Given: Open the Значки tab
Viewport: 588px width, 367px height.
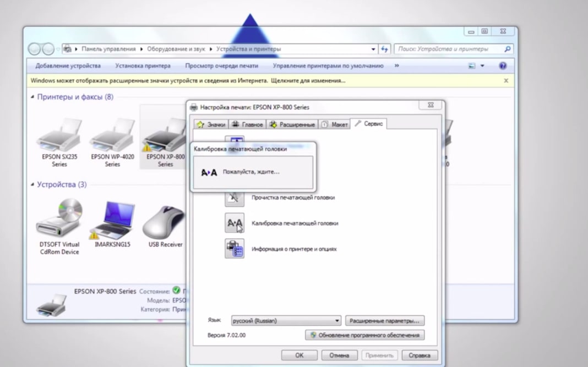Looking at the screenshot, I should tap(211, 124).
